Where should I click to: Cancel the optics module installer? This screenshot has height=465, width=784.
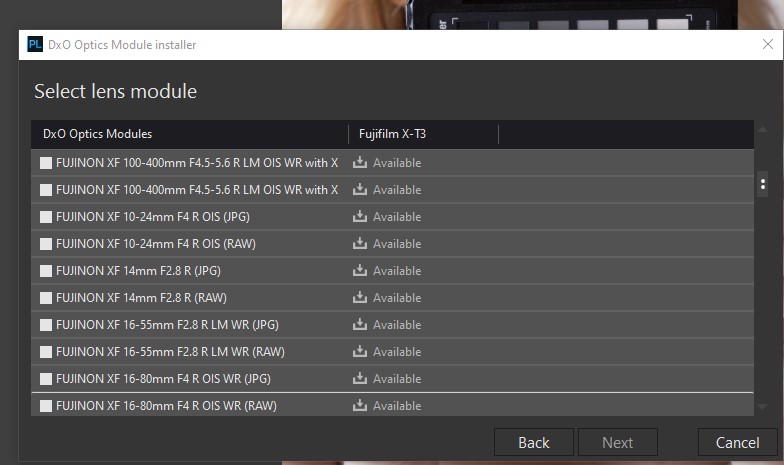[738, 442]
